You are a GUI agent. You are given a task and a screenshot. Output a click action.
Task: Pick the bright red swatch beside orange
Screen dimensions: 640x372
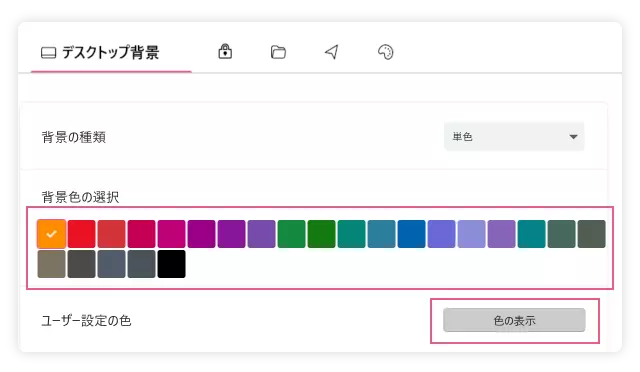pos(82,234)
